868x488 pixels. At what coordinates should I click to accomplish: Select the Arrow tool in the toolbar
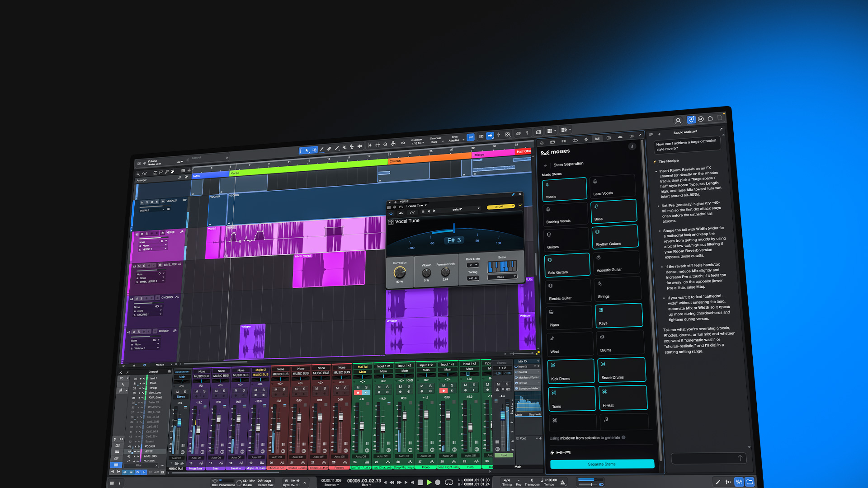307,150
